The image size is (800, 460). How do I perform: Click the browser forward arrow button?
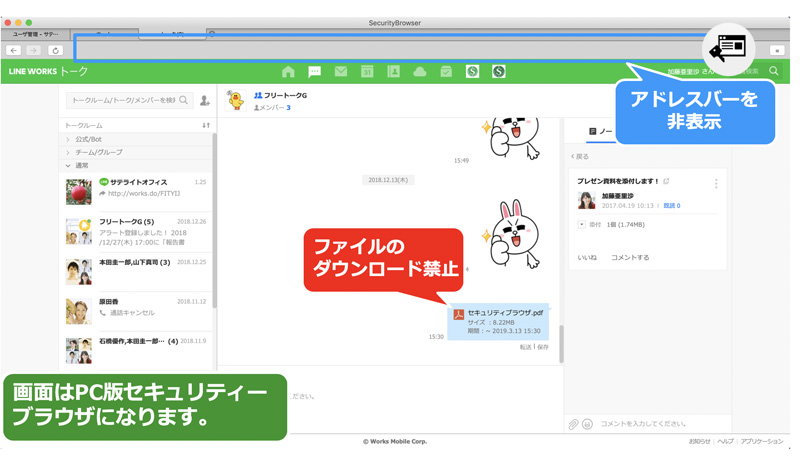[34, 50]
